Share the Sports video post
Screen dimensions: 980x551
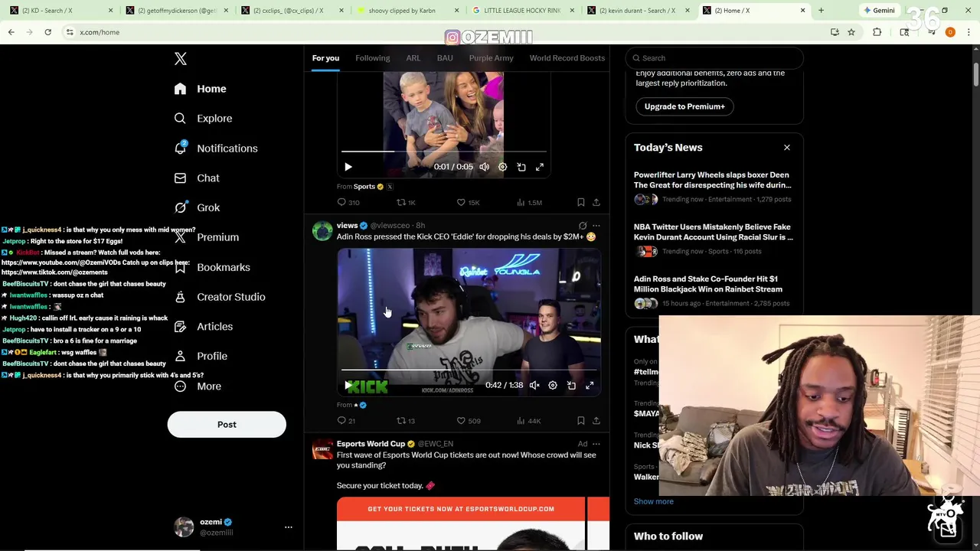coord(596,203)
